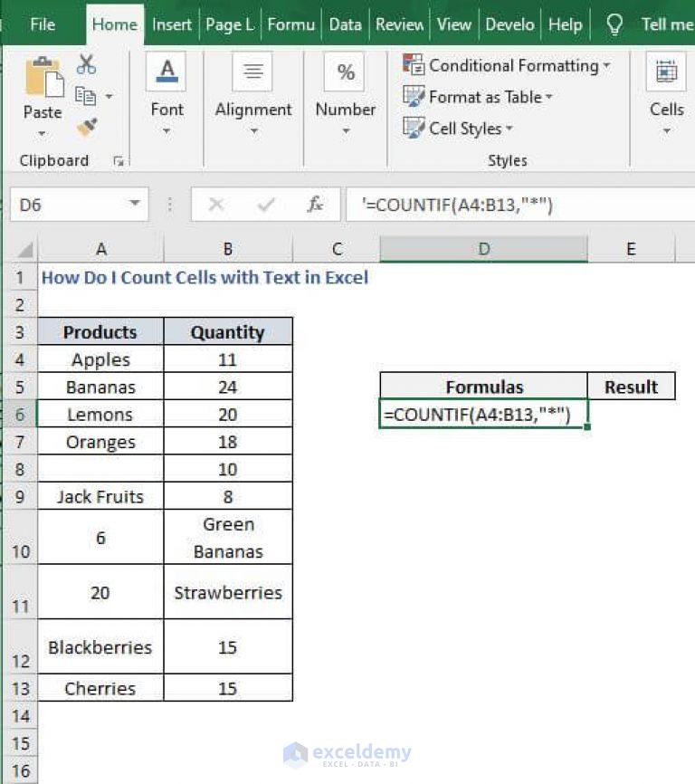Expand the Paste options arrow
The width and height of the screenshot is (695, 784).
(x=42, y=133)
